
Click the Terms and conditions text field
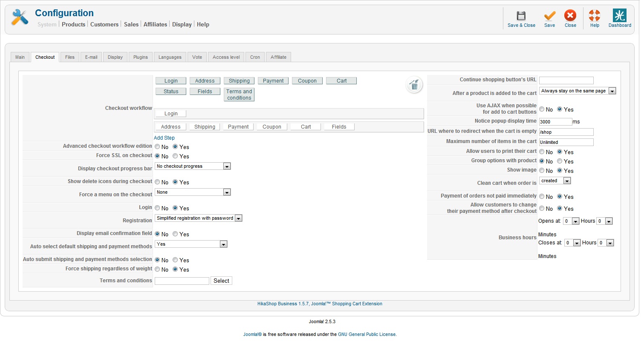pyautogui.click(x=182, y=281)
